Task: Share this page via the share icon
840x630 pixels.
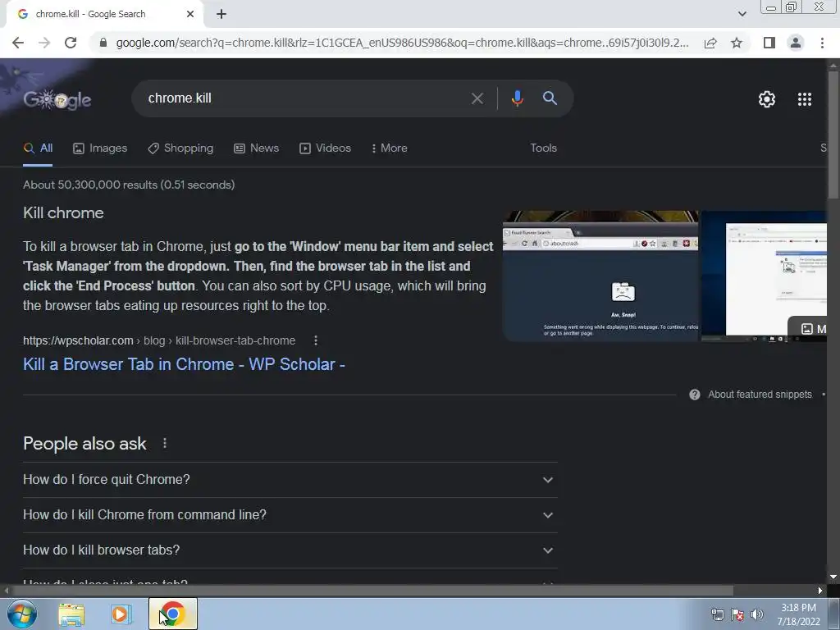Action: 710,43
